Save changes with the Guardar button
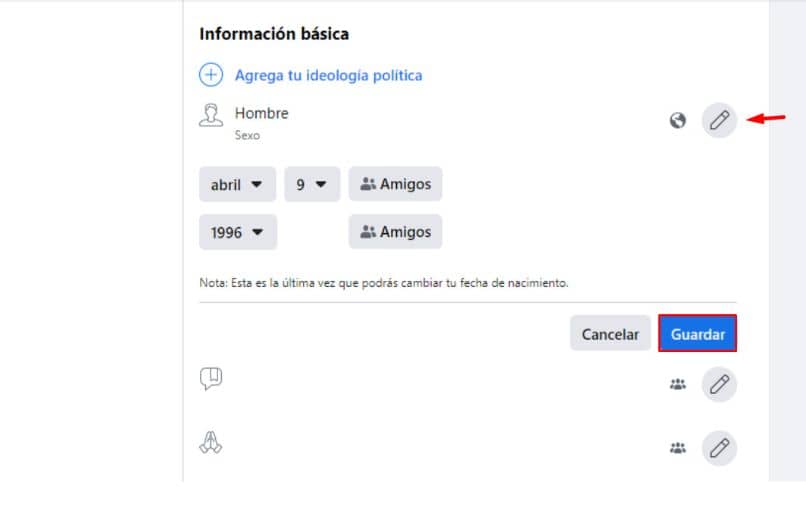Image resolution: width=806 pixels, height=508 pixels. [697, 334]
